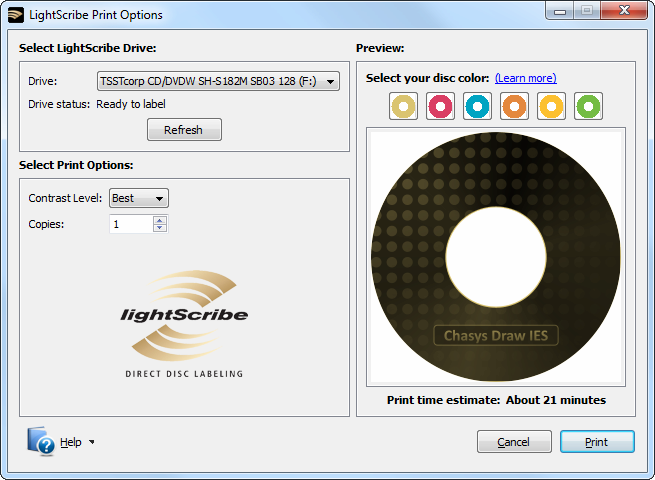
Task: Pick the green disc color
Action: tap(588, 106)
